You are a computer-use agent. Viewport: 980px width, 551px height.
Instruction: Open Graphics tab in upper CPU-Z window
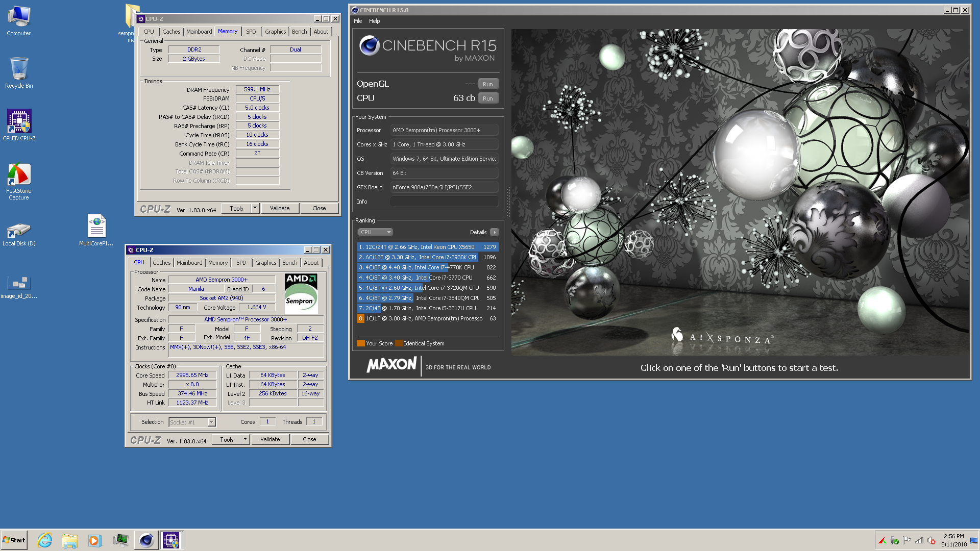(x=275, y=32)
